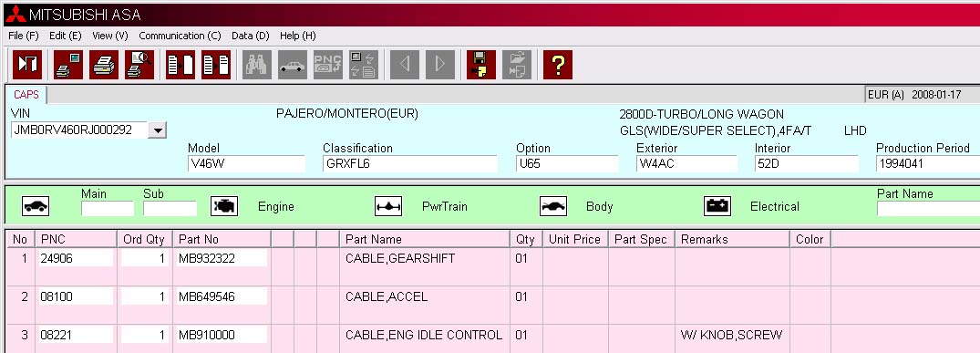The height and width of the screenshot is (353, 980).
Task: Click the Exterior field W4AC
Action: (x=686, y=164)
